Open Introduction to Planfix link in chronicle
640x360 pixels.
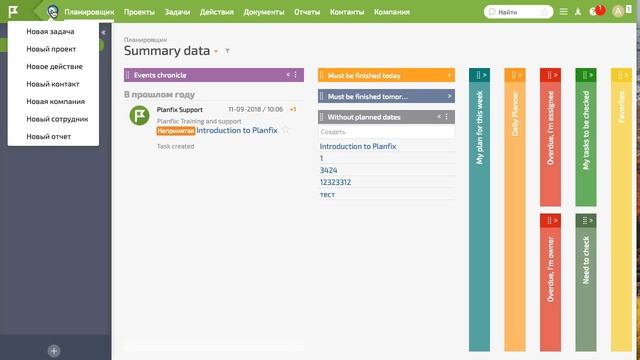coord(237,130)
